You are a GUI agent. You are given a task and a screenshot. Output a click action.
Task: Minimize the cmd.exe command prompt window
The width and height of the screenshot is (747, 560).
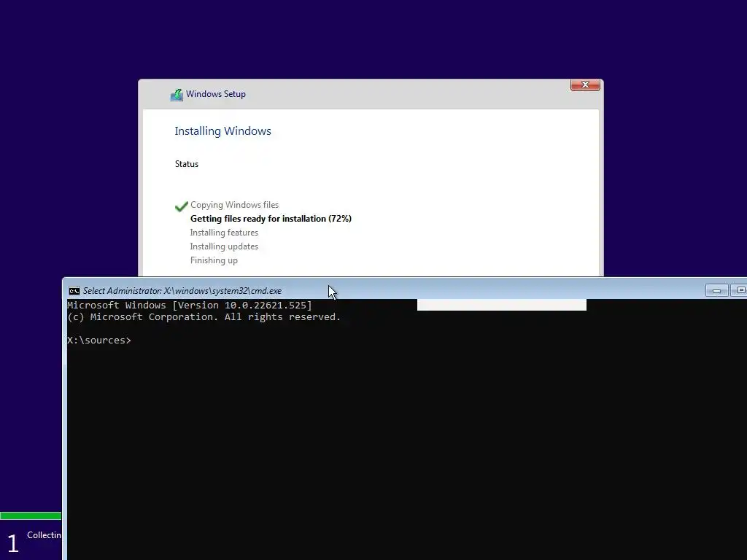(716, 290)
